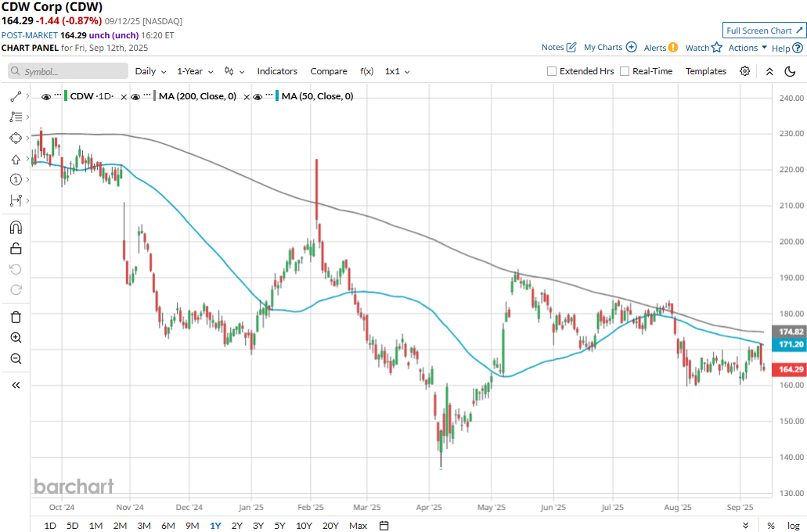807x532 pixels.
Task: Open My Charts
Action: (x=610, y=48)
